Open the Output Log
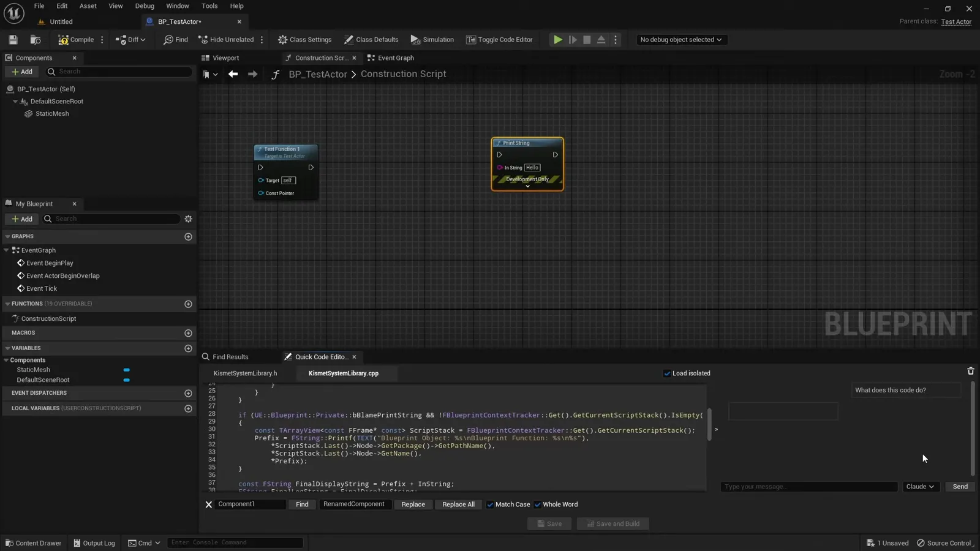This screenshot has height=551, width=980. click(94, 543)
